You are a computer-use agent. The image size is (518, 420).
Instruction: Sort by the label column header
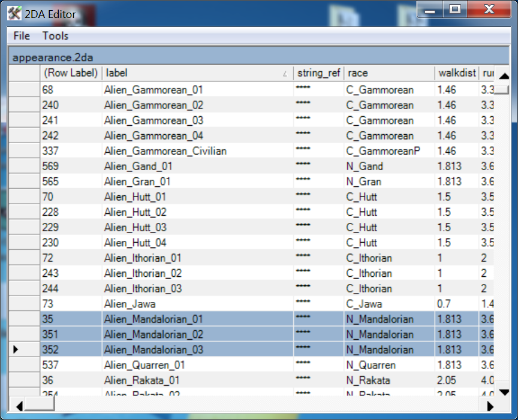point(197,73)
